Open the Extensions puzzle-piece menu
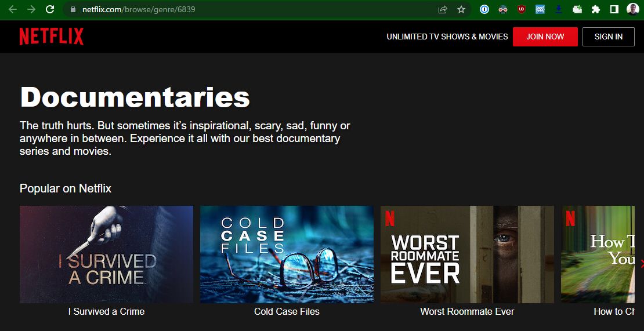Screen dimensions: 644x331 [x=596, y=9]
